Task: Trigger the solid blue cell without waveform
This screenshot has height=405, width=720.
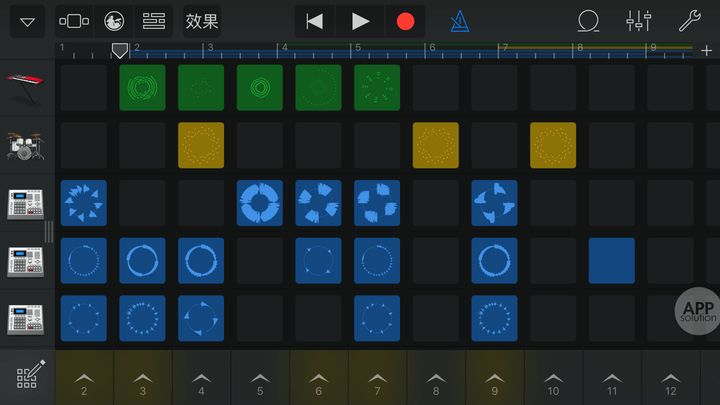Action: [x=611, y=261]
